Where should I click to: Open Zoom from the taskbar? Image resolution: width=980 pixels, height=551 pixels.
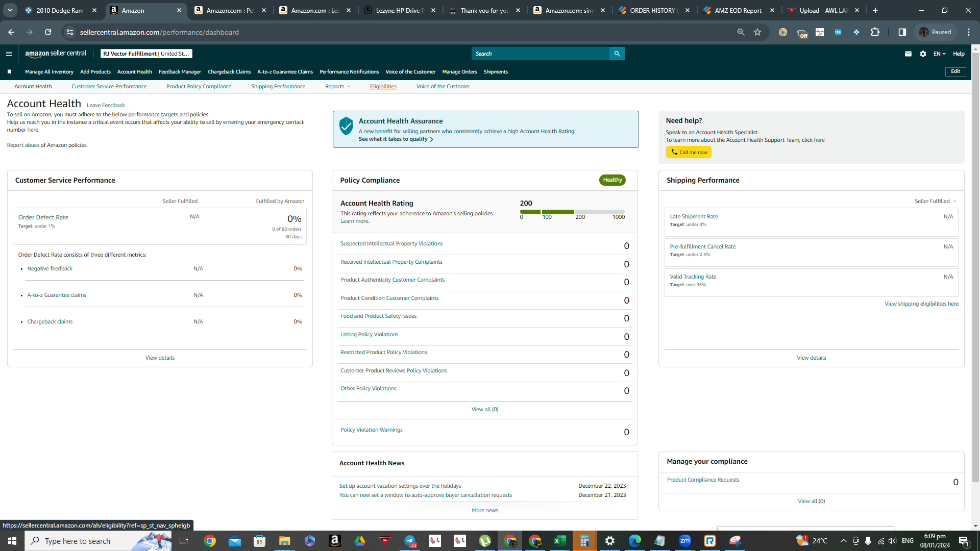coord(685,541)
